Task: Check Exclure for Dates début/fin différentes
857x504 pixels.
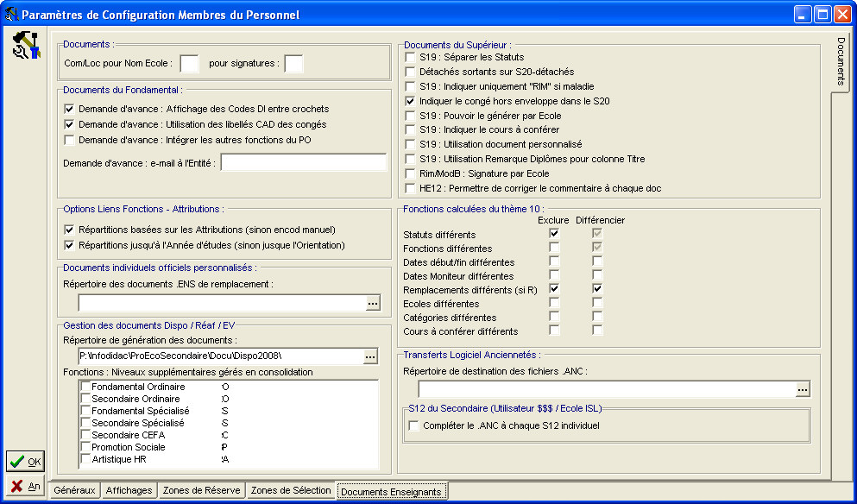Action: (x=554, y=261)
